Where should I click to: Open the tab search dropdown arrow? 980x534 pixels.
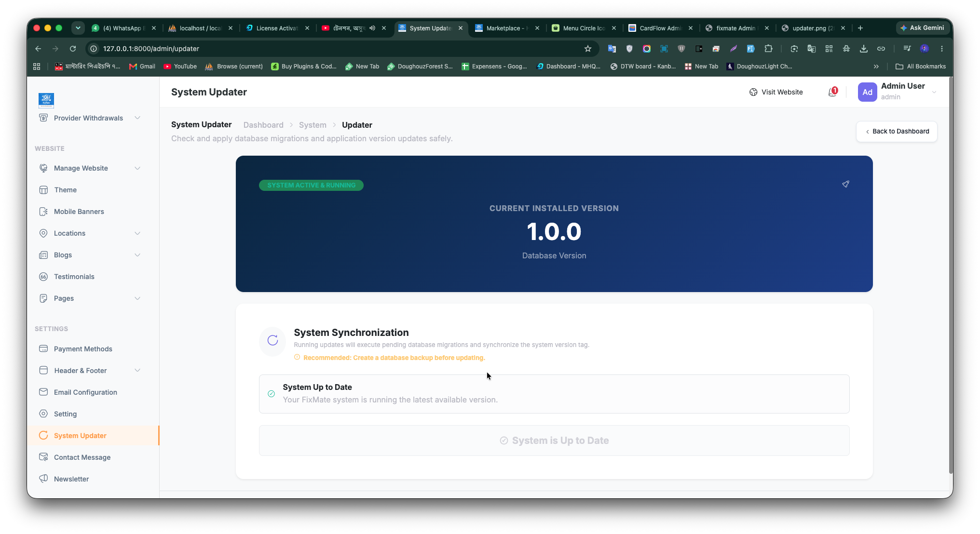[x=78, y=28]
